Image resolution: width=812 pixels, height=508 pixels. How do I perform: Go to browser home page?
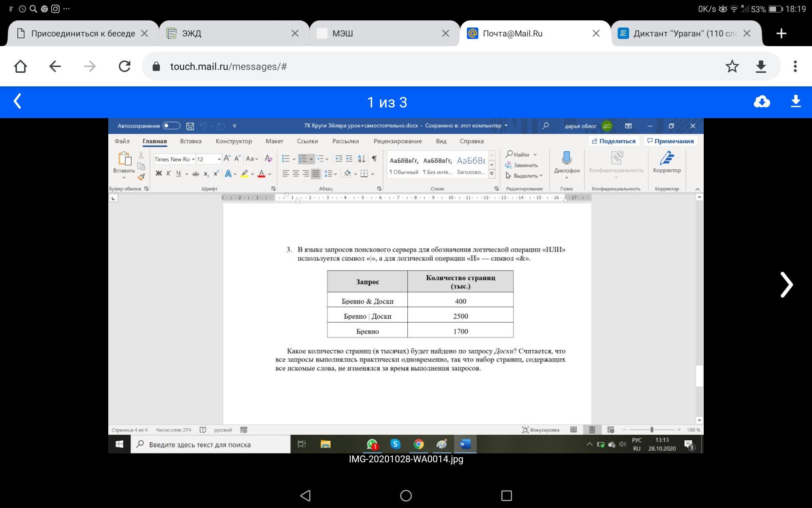[20, 66]
